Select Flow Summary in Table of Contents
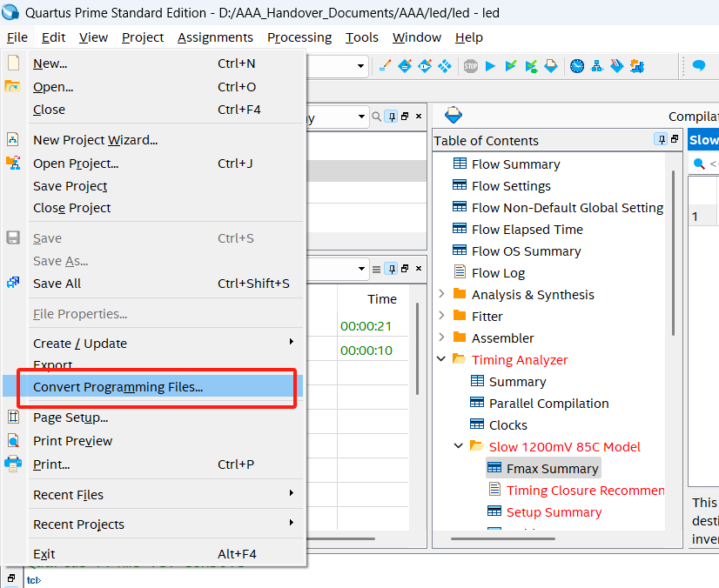The image size is (719, 588). tap(515, 164)
